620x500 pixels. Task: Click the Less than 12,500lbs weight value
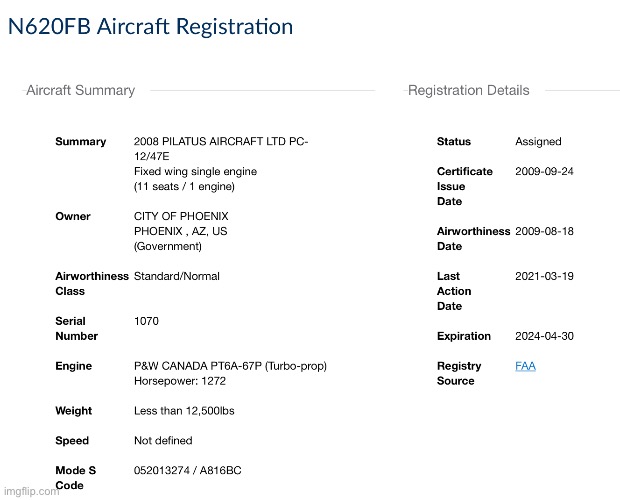click(184, 411)
